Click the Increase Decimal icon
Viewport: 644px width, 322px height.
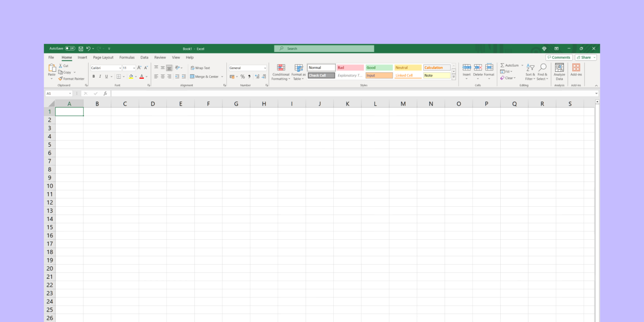click(257, 77)
